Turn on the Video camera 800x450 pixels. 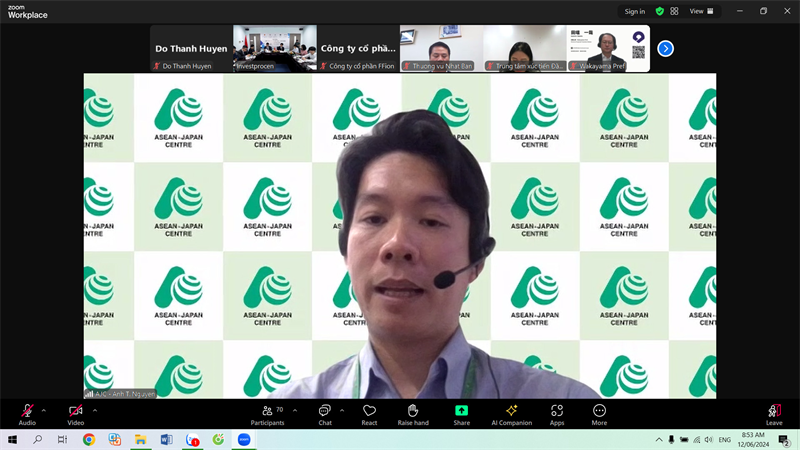coord(75,414)
